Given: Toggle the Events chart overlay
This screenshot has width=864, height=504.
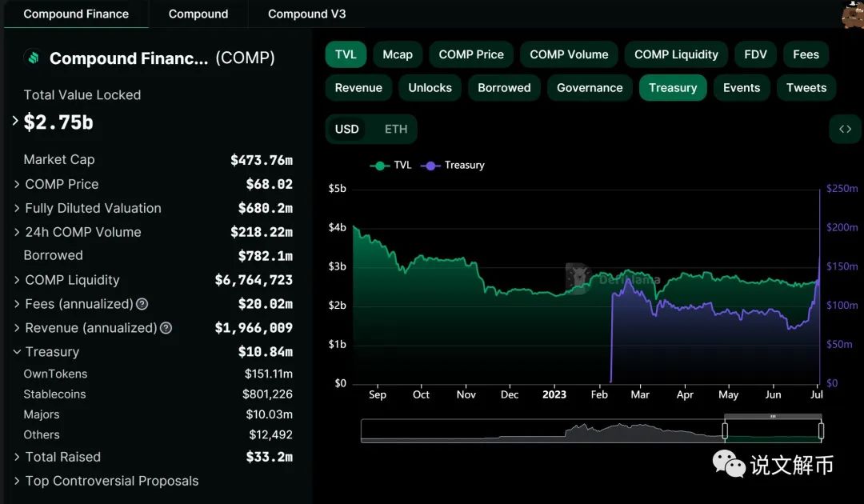Looking at the screenshot, I should coord(742,87).
